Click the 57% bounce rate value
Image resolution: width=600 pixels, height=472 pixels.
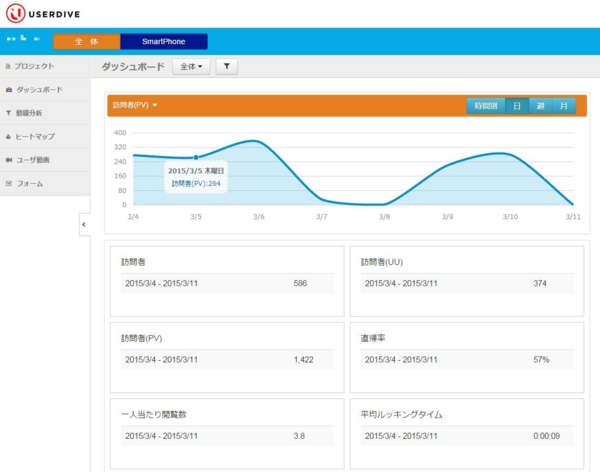pyautogui.click(x=541, y=359)
